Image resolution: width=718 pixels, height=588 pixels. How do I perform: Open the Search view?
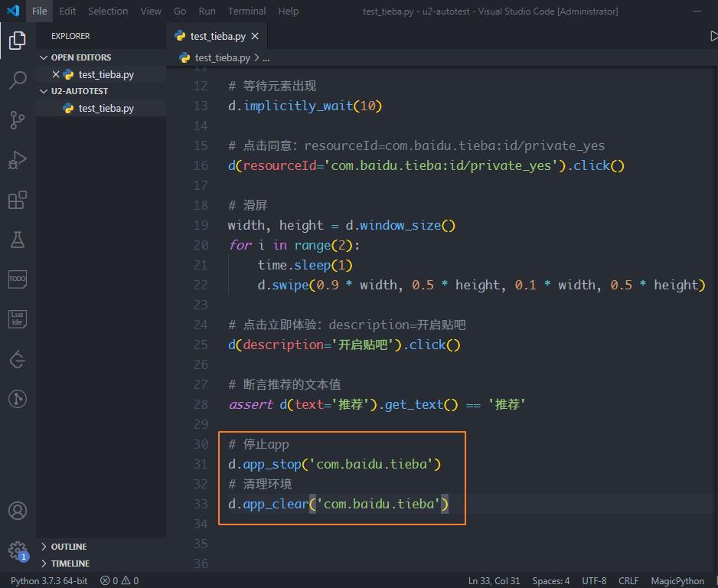point(18,80)
